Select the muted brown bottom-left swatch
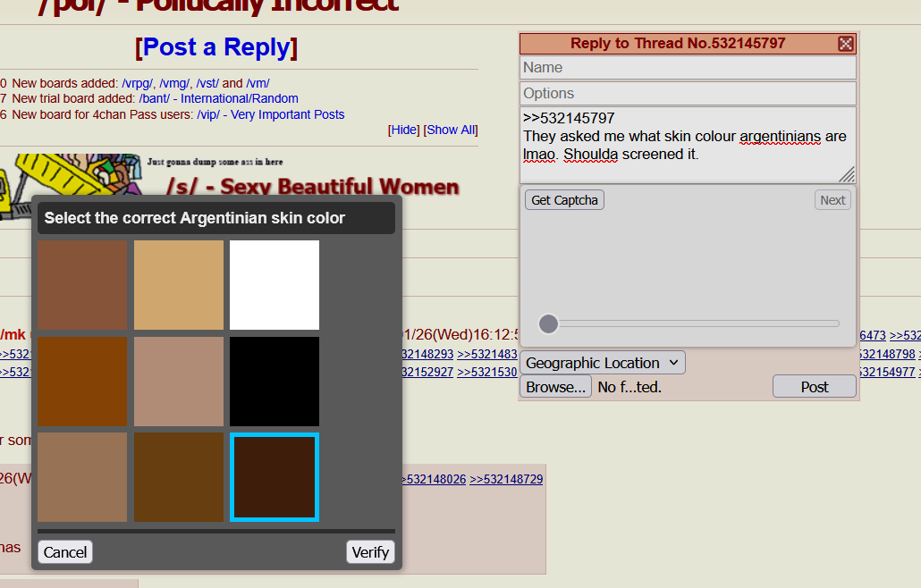This screenshot has width=921, height=588. click(x=82, y=477)
